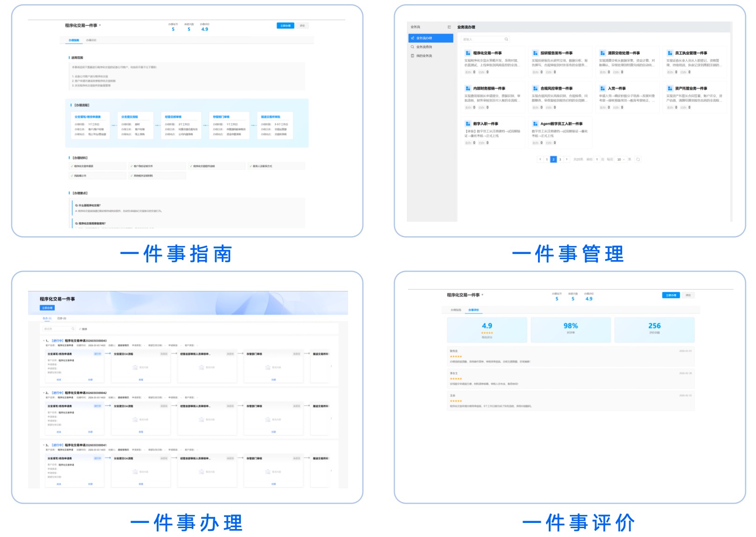Screen dimensions: 756x537
Task: Click the refresh icon beside pagination
Action: coord(638,160)
